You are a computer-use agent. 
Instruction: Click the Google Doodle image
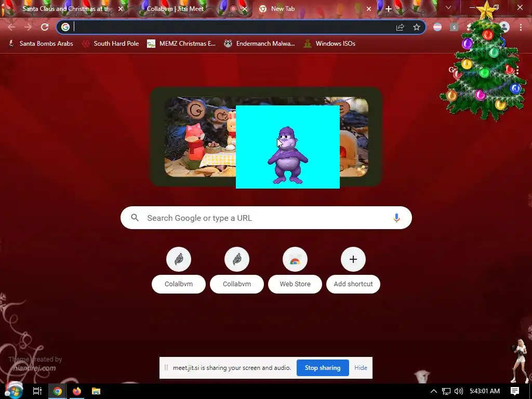tap(200, 137)
